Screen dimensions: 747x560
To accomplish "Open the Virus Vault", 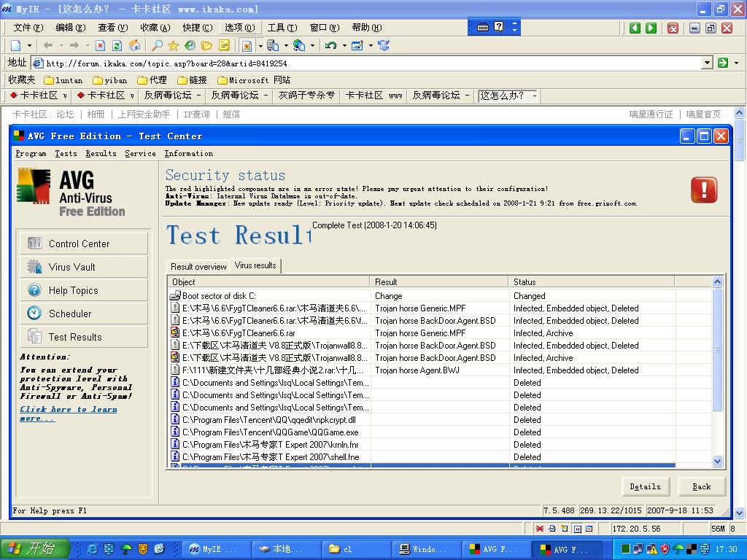I will pos(83,267).
